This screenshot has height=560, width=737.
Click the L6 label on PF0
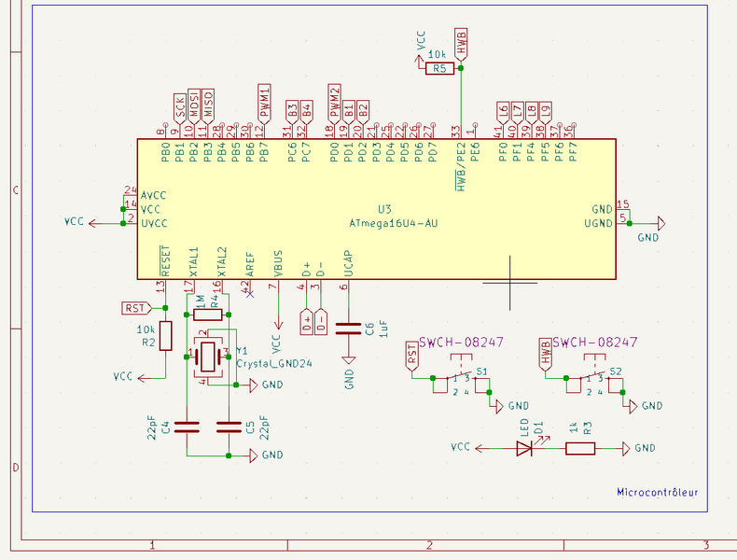click(x=503, y=112)
